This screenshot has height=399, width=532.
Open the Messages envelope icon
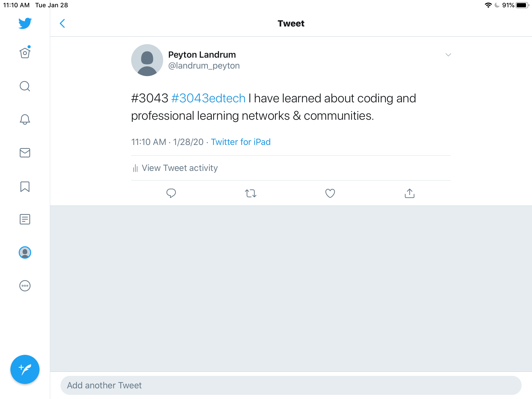tap(25, 153)
